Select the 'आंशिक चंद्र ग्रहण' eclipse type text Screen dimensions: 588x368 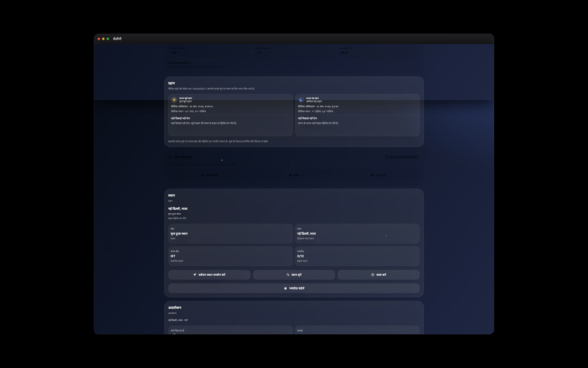[x=314, y=101]
